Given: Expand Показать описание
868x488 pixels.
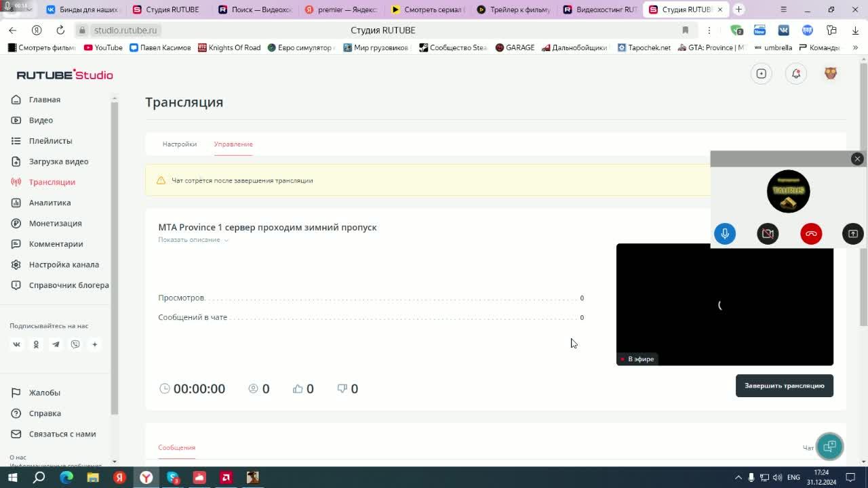Looking at the screenshot, I should pos(193,240).
